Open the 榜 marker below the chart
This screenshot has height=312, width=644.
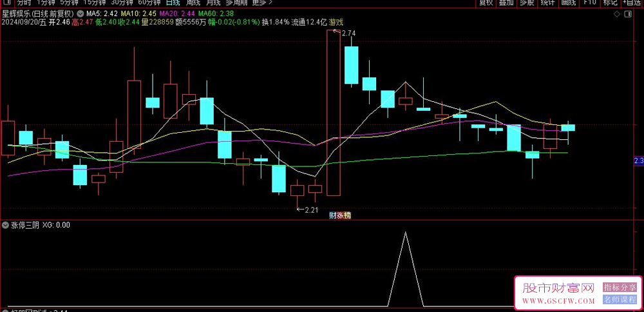tap(348, 215)
